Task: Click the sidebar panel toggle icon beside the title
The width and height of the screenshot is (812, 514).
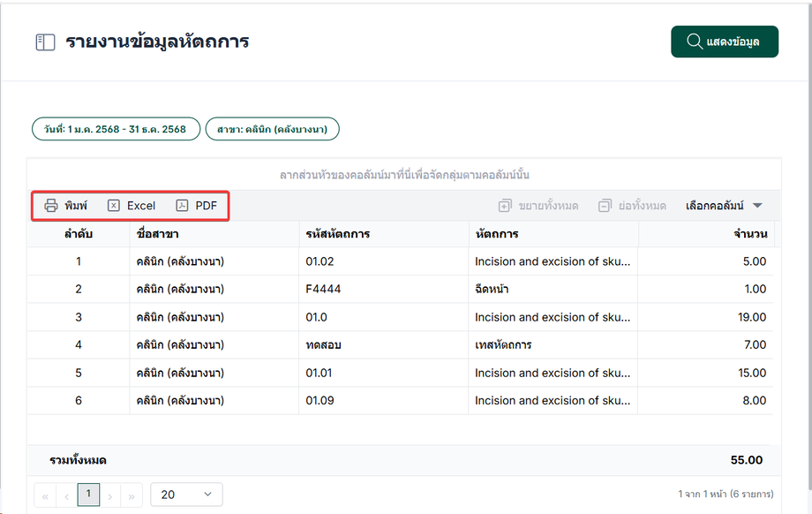Action: point(45,42)
